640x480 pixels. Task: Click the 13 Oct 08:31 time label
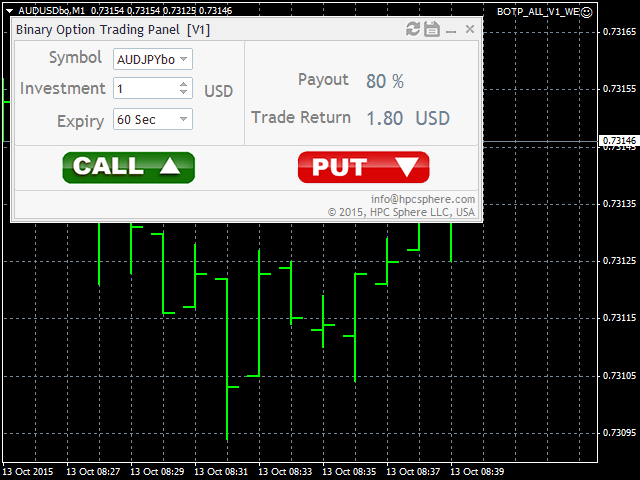pos(221,472)
